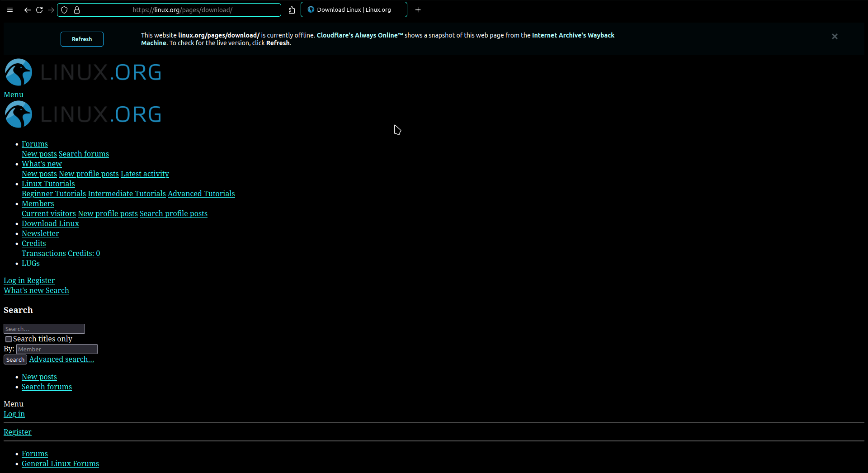Go forward with the right arrow
Viewport: 868px width, 473px height.
coord(51,10)
